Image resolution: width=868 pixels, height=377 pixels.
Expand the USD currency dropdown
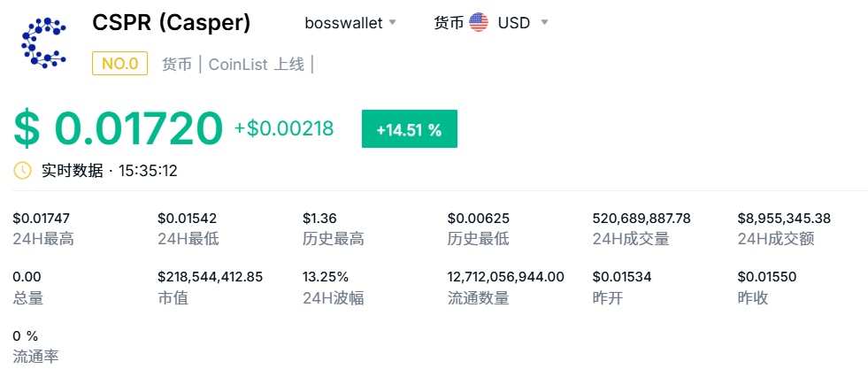pos(544,23)
